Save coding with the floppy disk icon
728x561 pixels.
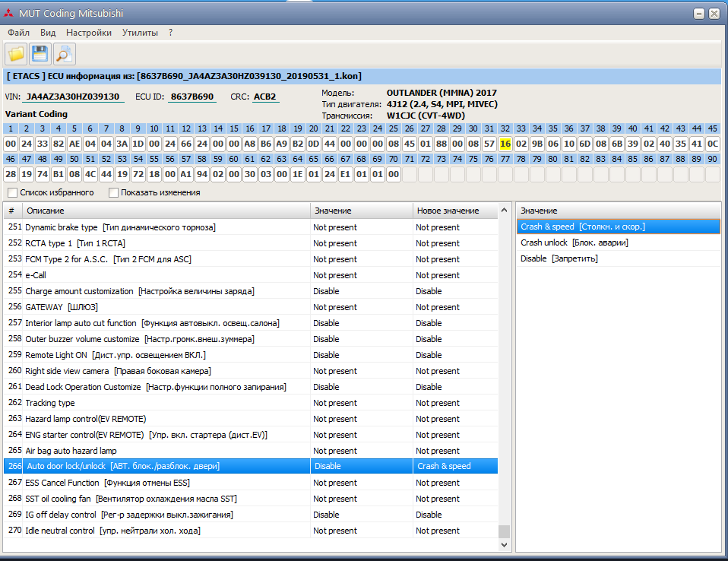[x=40, y=54]
